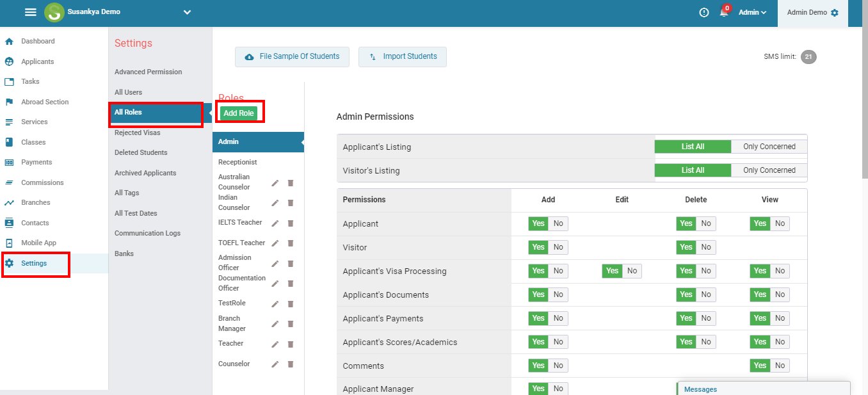Click the Import Students button
Image resolution: width=868 pixels, height=395 pixels.
tap(403, 56)
